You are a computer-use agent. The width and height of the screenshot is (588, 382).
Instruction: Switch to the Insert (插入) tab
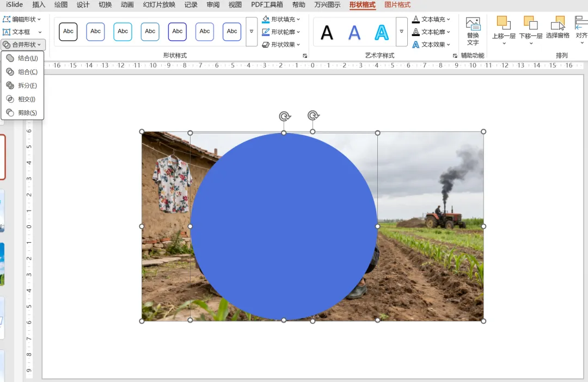click(39, 5)
